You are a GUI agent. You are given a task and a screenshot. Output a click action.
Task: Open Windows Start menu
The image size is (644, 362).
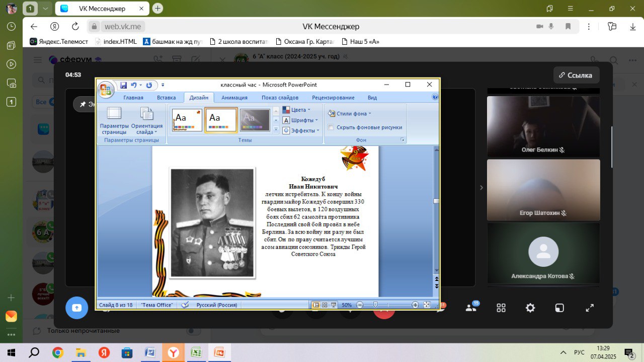click(x=11, y=352)
